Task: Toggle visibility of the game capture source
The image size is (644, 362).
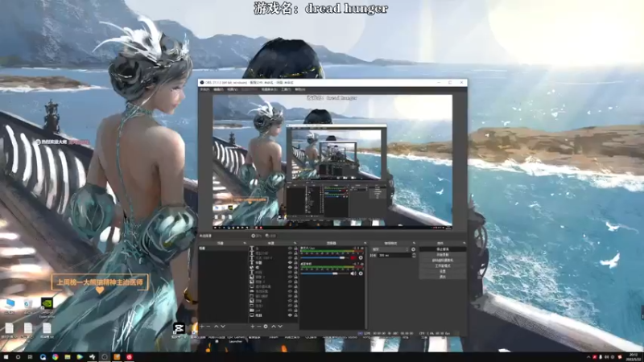Action: click(290, 291)
